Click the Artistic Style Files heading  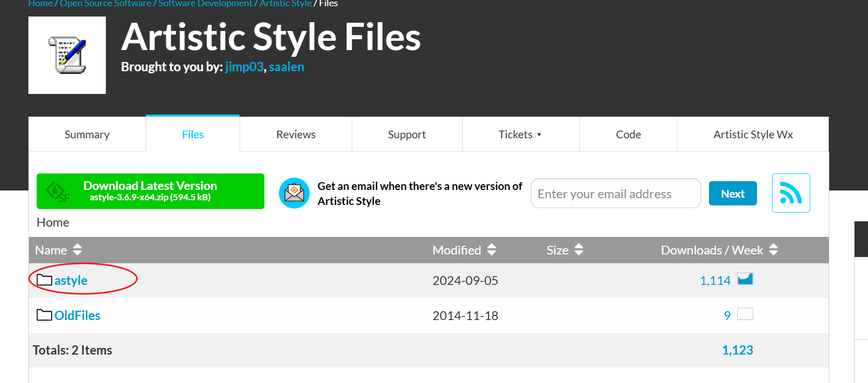pos(271,37)
